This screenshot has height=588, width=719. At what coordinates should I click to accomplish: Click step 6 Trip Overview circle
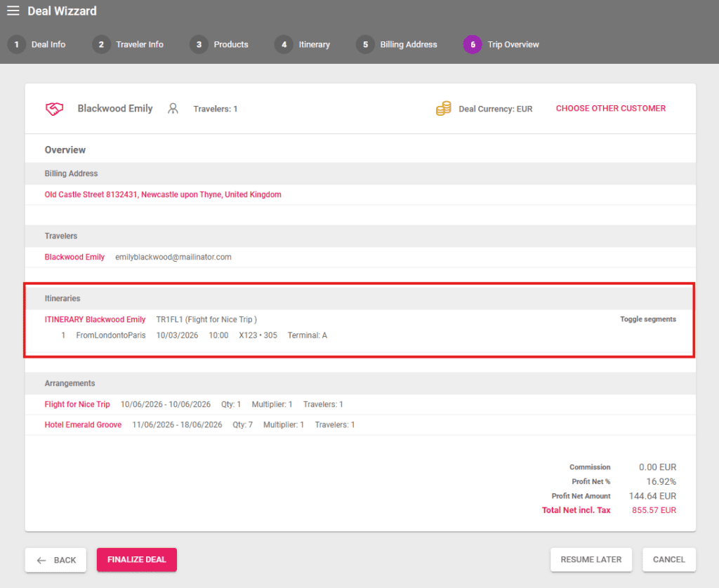point(473,44)
